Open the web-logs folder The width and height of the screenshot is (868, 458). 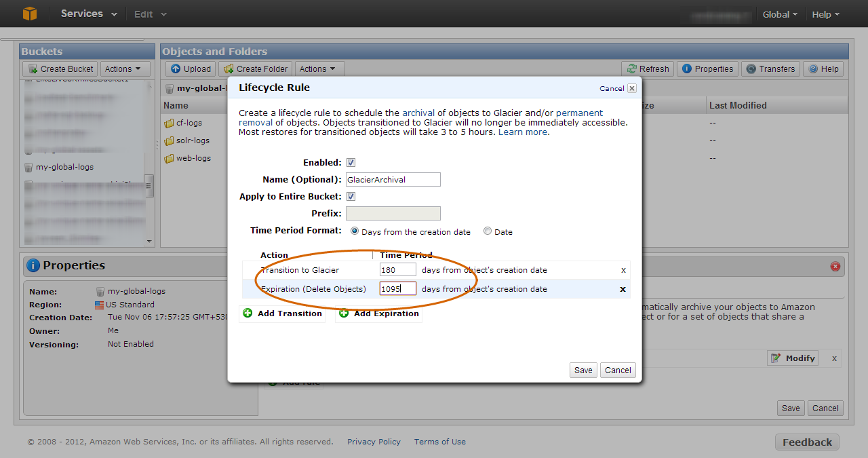point(193,159)
